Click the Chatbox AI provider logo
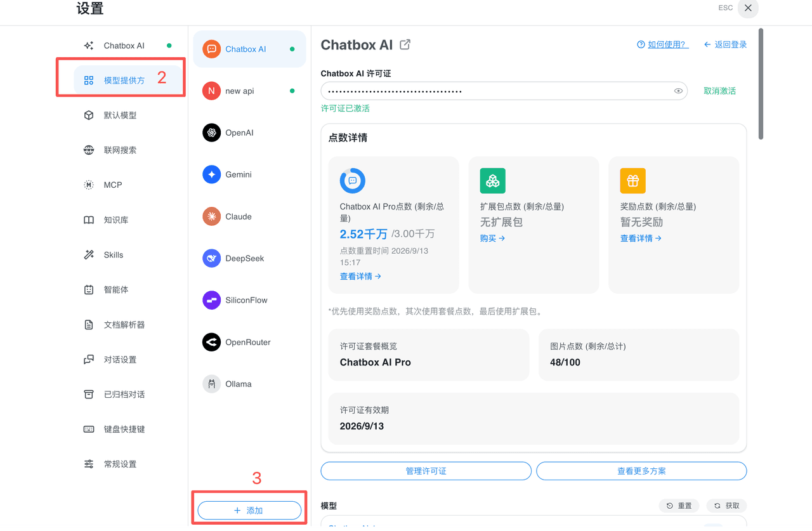 click(x=211, y=49)
